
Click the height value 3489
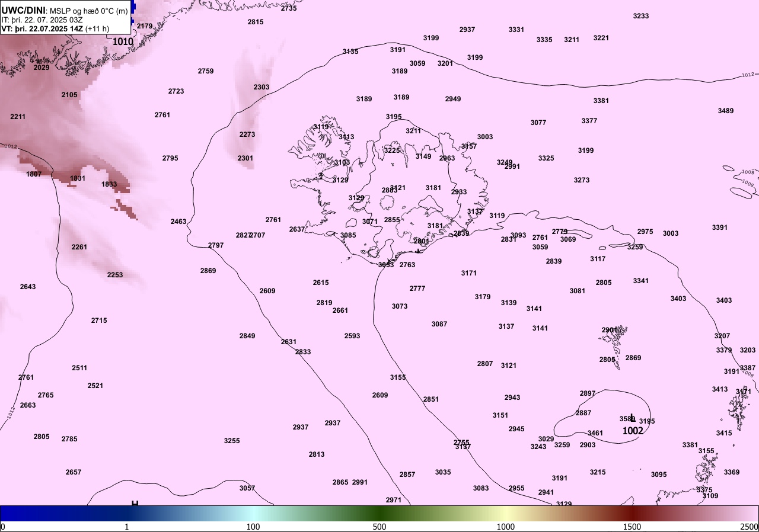pos(726,111)
